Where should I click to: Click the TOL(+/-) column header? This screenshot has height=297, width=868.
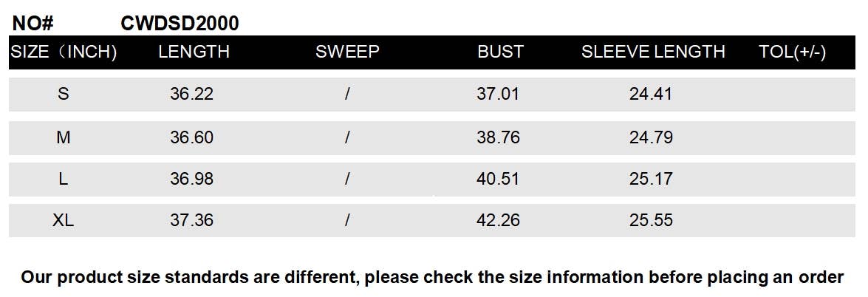pos(792,52)
